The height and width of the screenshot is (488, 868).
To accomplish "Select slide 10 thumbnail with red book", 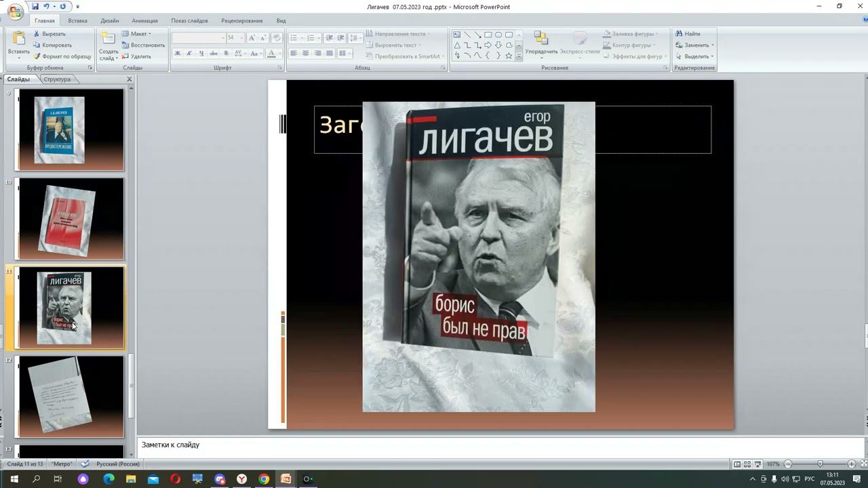I will pos(71,219).
